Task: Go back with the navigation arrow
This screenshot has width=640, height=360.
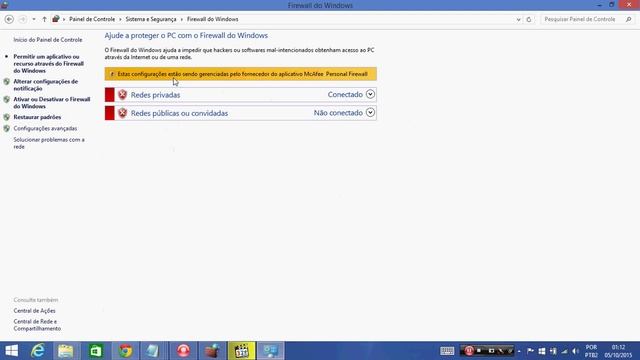Action: [9, 19]
